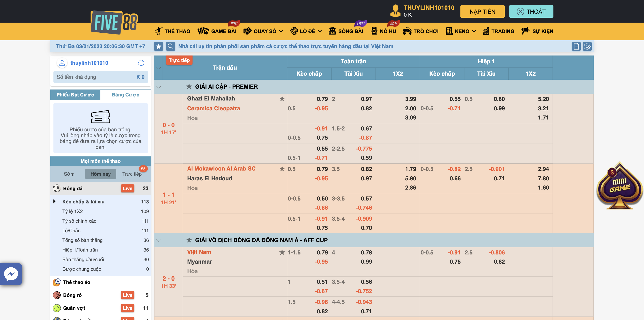The width and height of the screenshot is (644, 320).
Task: Open Bóng rổ sport in sidebar
Action: point(72,295)
